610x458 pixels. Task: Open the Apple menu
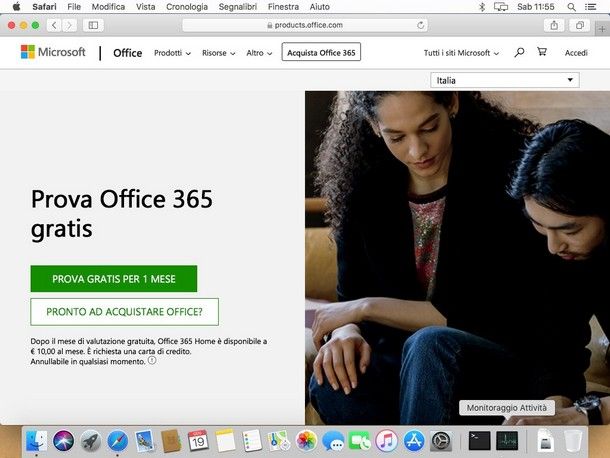click(16, 7)
